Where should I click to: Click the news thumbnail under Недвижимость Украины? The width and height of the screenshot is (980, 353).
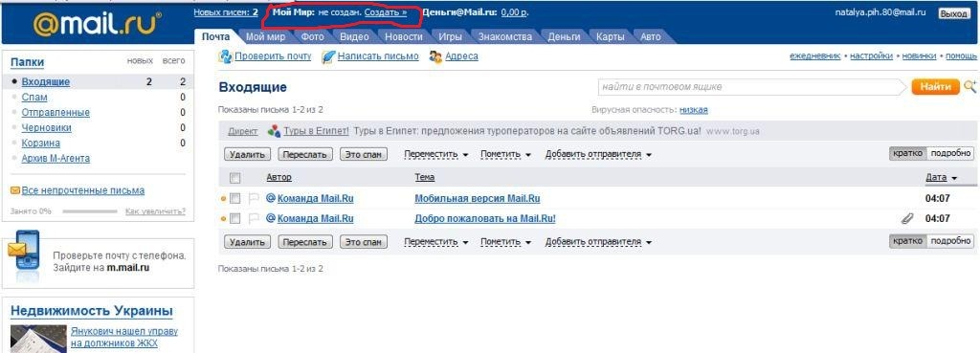(38, 339)
